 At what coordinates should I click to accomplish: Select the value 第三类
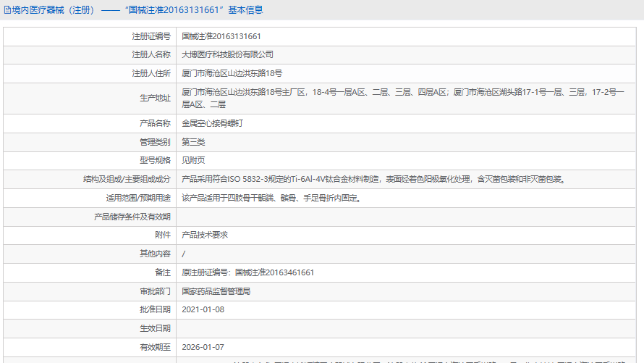(193, 142)
